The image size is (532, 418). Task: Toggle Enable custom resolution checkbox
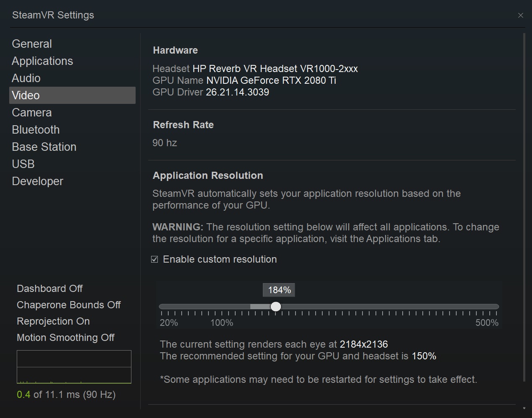(154, 259)
